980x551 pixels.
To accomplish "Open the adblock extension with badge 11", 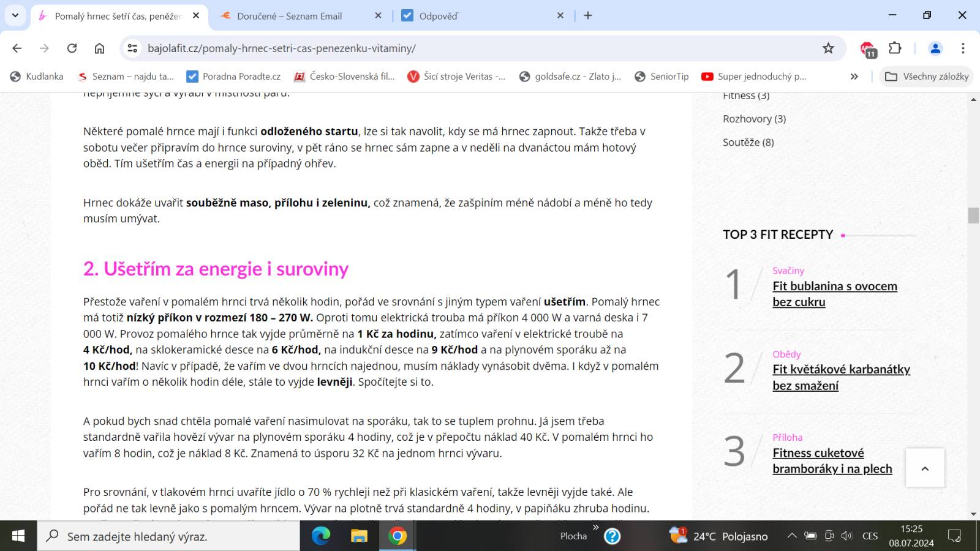I will pyautogui.click(x=867, y=49).
